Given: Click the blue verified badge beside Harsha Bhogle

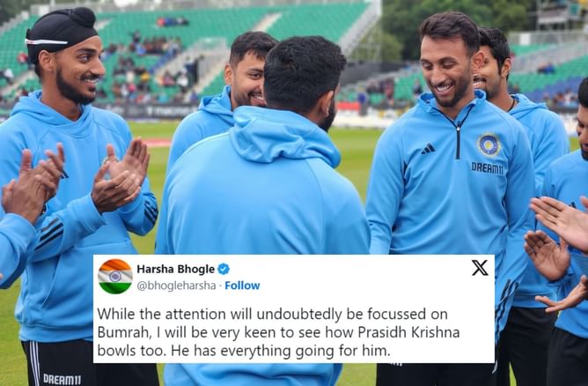Looking at the screenshot, I should tap(224, 269).
